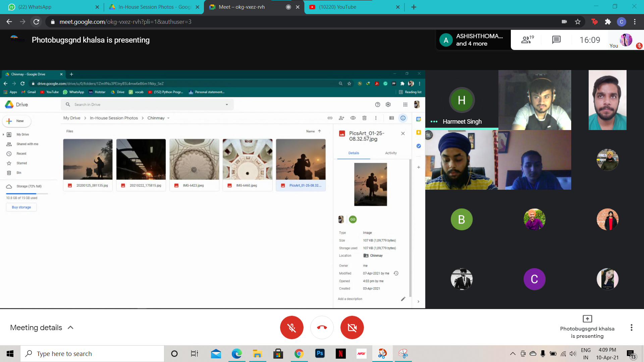Show hidden system tray icons
The image size is (644, 362).
pos(513,354)
